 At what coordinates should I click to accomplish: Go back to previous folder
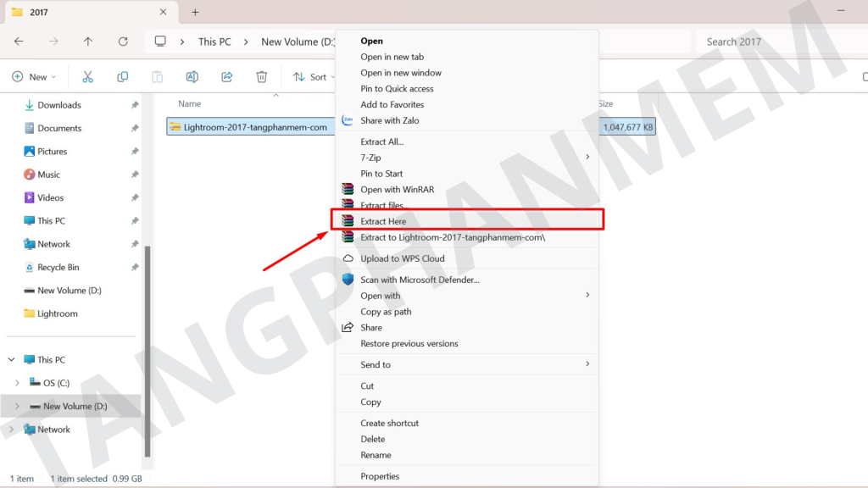[19, 42]
